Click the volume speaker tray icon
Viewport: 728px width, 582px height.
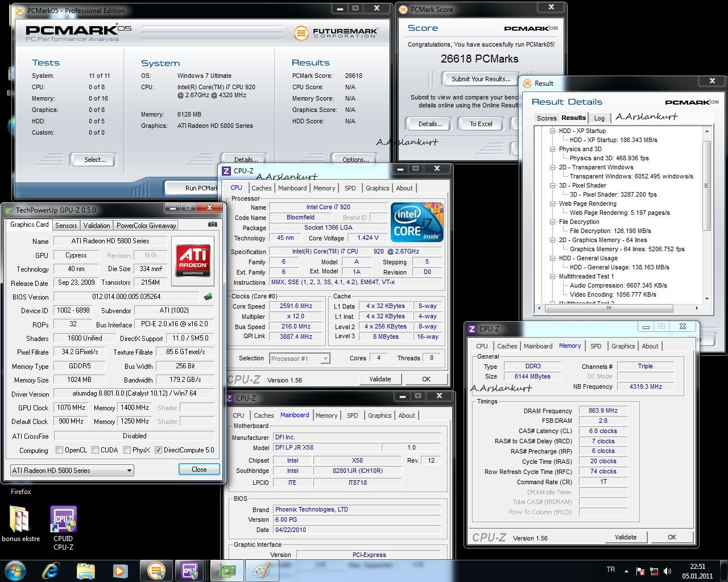click(667, 571)
